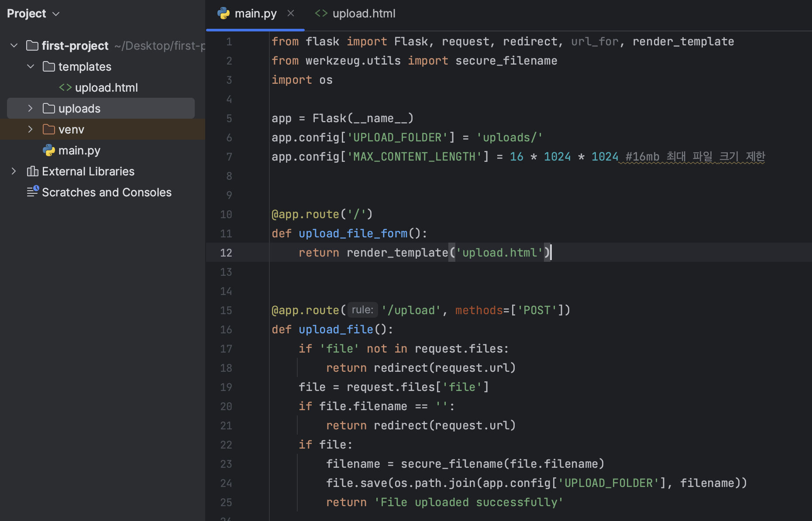The image size is (812, 521).
Task: Click the Python icon on main.py tab
Action: pos(224,13)
